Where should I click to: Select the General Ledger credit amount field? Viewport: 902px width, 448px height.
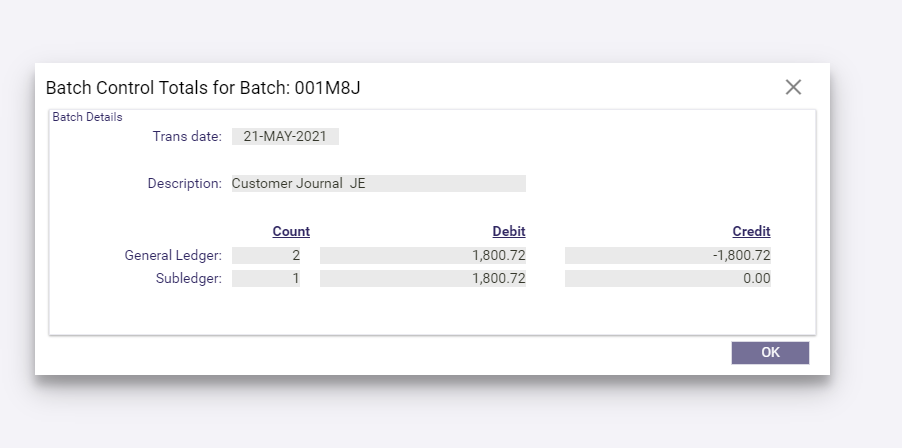click(668, 255)
